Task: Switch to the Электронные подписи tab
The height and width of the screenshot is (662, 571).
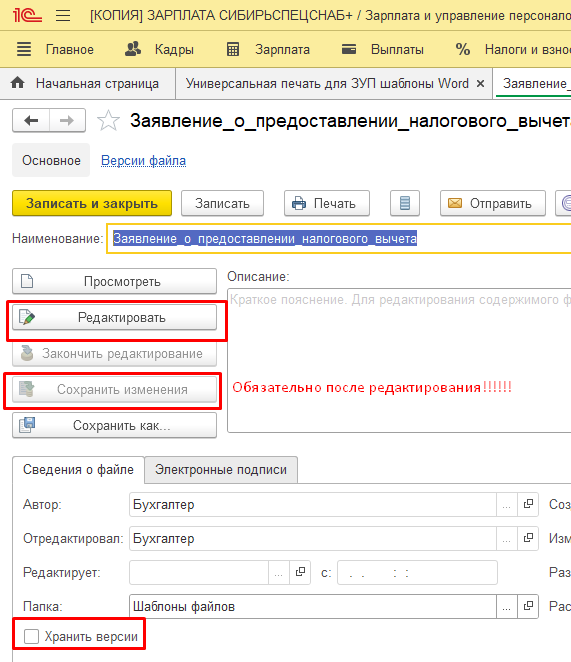Action: coord(221,469)
